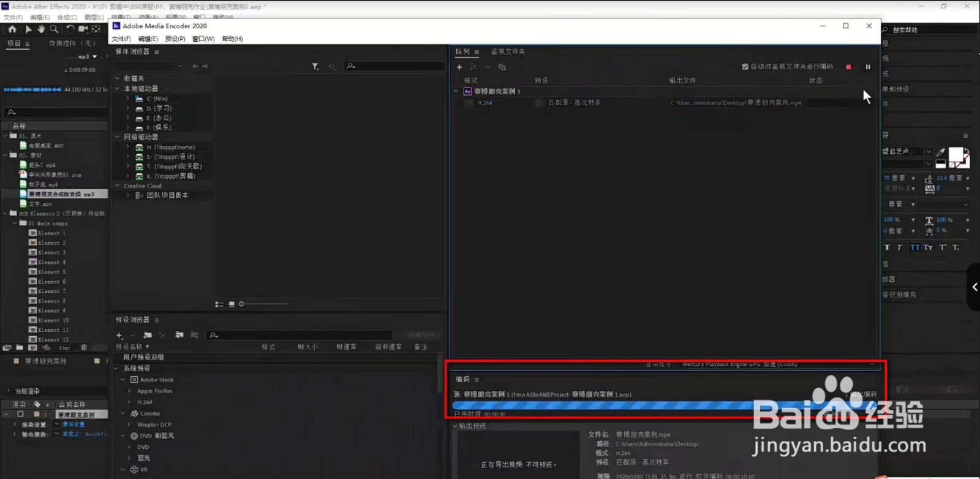The image size is (980, 479).
Task: Click the duplicate icon in Queue toolbar
Action: click(x=502, y=67)
